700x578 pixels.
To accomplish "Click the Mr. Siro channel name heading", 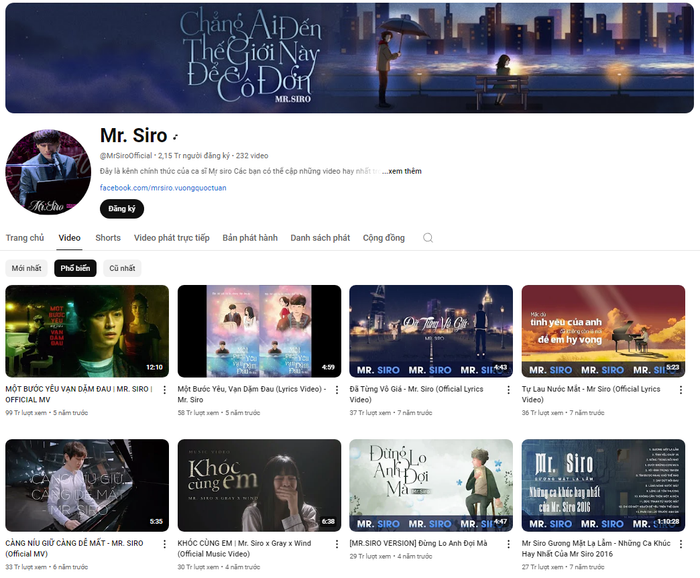I will tap(133, 136).
